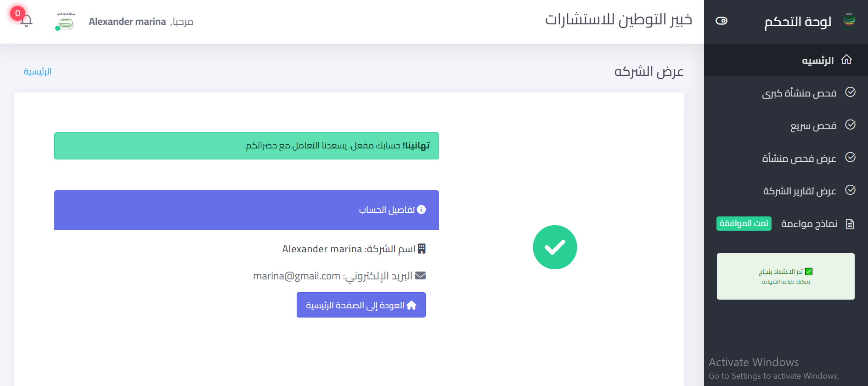Viewport: 868px width, 386px height.
Task: Click the user avatar logo in header
Action: (65, 22)
